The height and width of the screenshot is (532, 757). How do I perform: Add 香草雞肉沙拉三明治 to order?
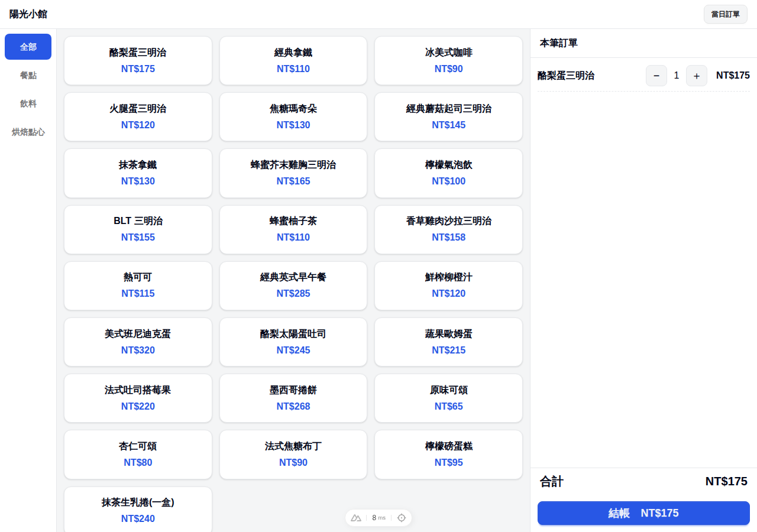pyautogui.click(x=448, y=229)
